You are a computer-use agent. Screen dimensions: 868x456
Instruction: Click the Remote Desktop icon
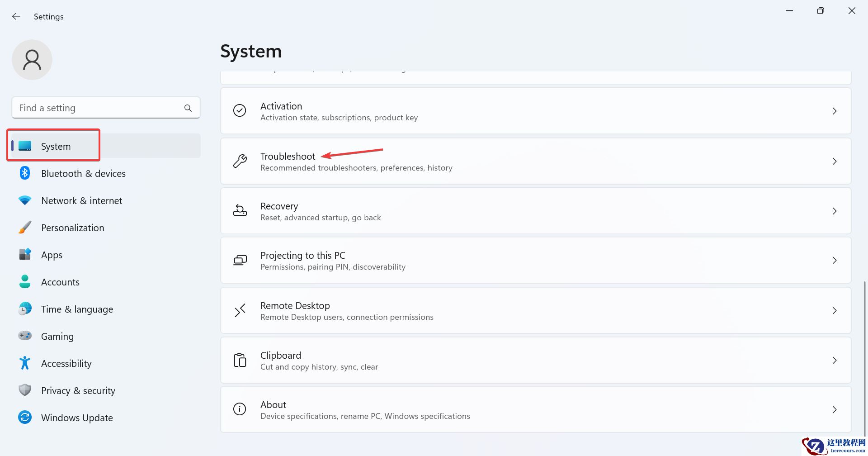[240, 310]
